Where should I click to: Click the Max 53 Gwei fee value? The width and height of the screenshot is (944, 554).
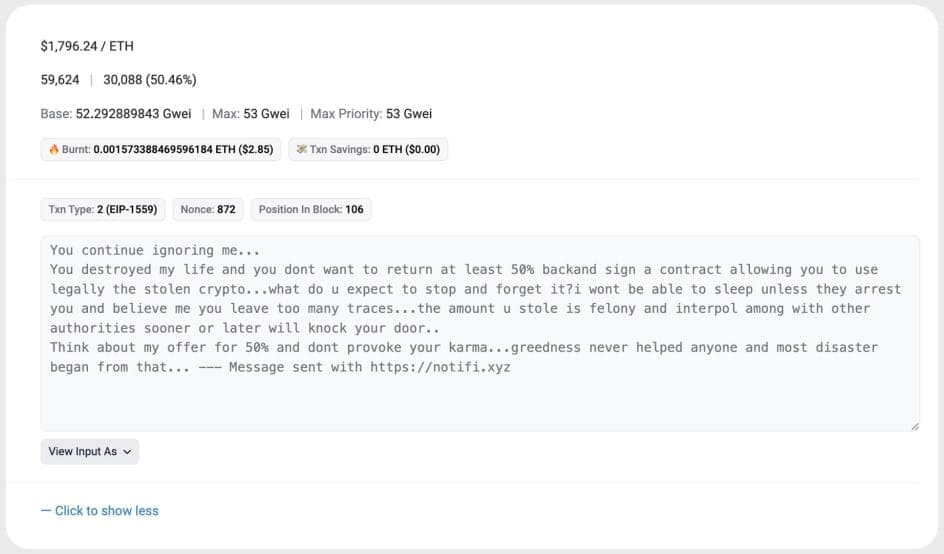click(x=266, y=114)
